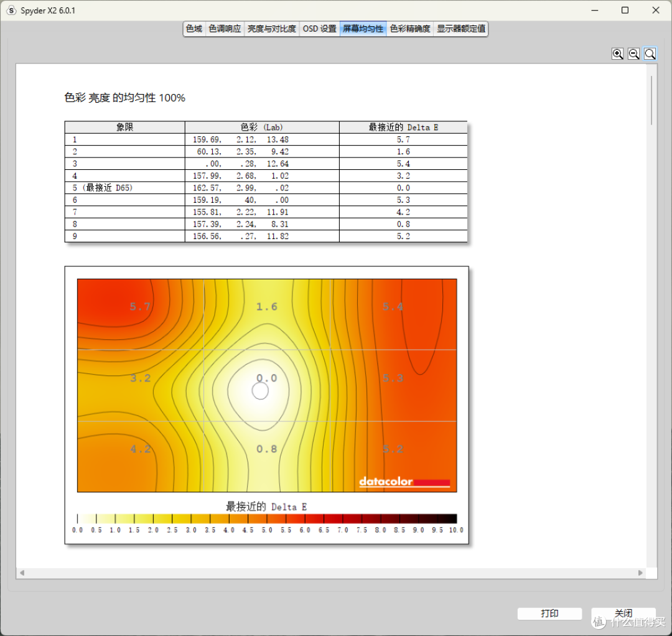672x636 pixels.
Task: Click the center circle marker on heatmap
Action: click(x=260, y=391)
